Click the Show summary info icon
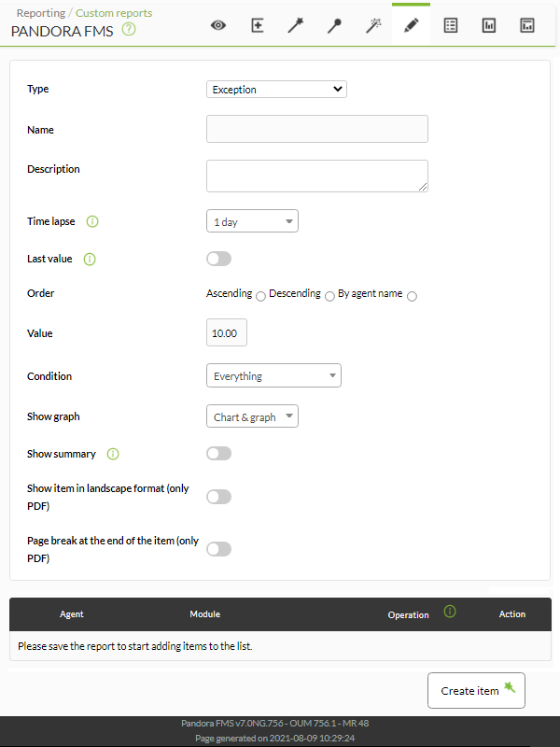The height and width of the screenshot is (747, 560). [113, 454]
